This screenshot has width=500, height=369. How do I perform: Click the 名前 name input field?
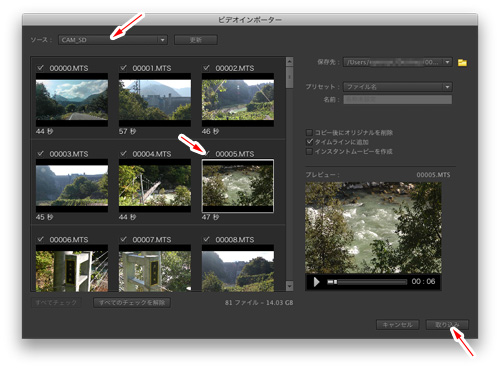point(398,99)
